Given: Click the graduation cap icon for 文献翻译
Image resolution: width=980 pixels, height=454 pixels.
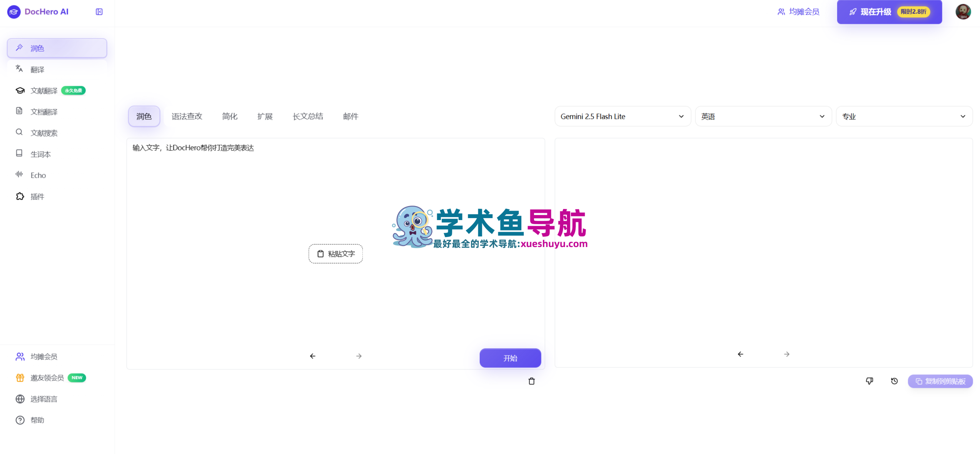Looking at the screenshot, I should click(x=20, y=90).
